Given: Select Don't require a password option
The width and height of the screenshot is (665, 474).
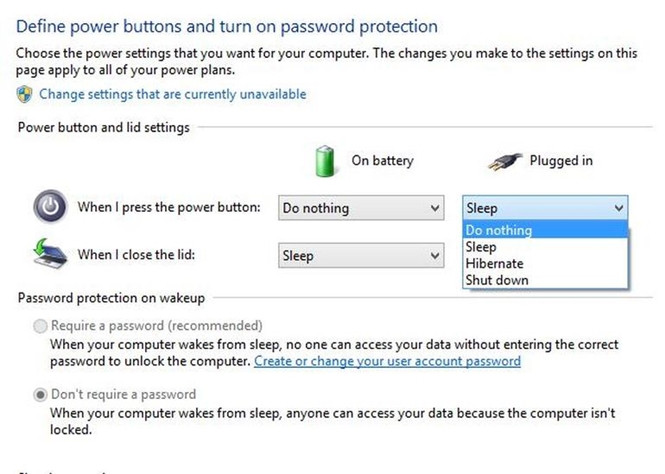Looking at the screenshot, I should (x=40, y=395).
